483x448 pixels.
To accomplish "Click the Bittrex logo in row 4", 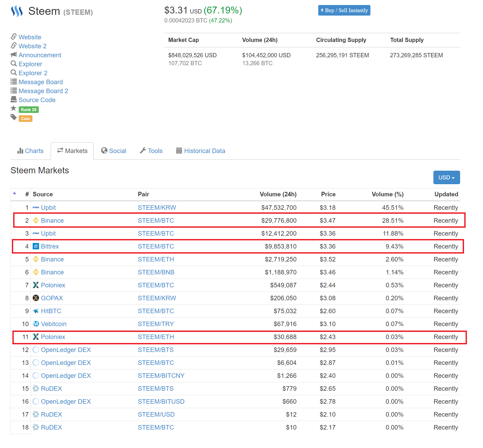I will coord(36,246).
